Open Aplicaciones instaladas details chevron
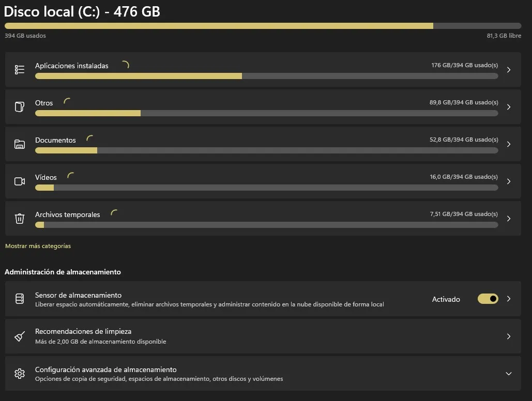This screenshot has width=532, height=401. coord(509,70)
